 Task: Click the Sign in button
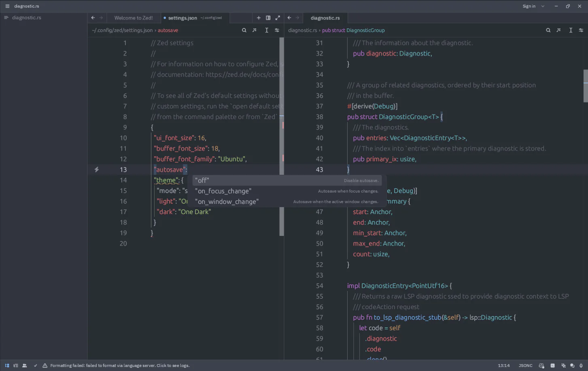pyautogui.click(x=529, y=6)
